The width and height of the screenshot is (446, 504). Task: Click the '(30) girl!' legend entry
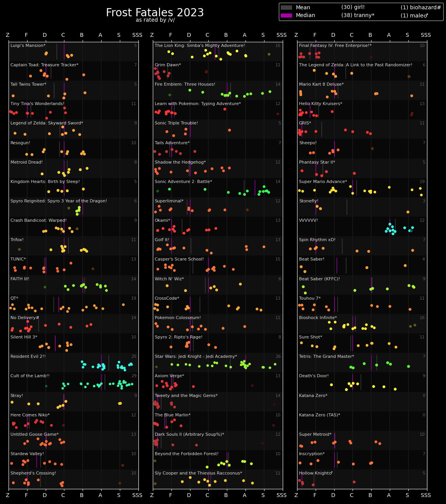click(x=353, y=7)
